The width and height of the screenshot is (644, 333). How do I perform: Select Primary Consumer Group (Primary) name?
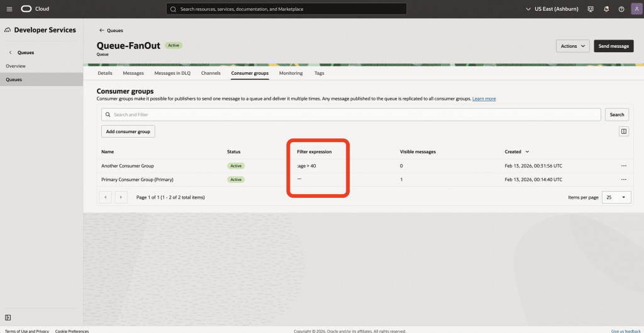[137, 179]
